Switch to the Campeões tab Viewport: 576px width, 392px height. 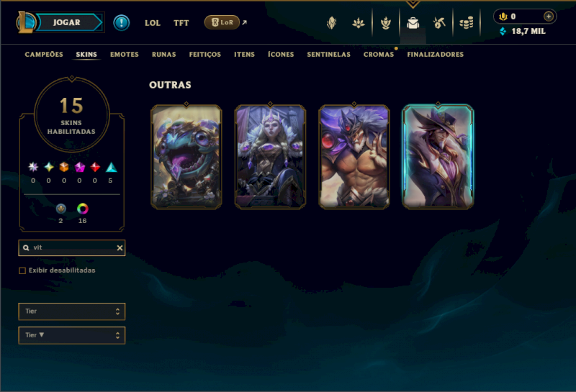pyautogui.click(x=44, y=55)
